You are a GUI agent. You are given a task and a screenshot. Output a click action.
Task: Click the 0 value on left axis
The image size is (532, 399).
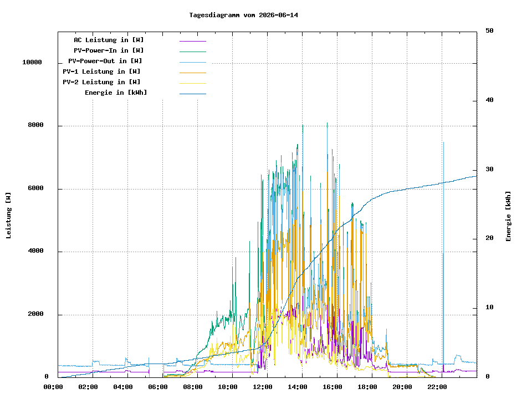[47, 377]
